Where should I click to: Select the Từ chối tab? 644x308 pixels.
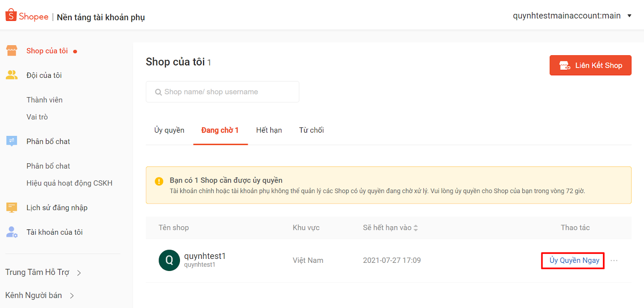pos(311,130)
